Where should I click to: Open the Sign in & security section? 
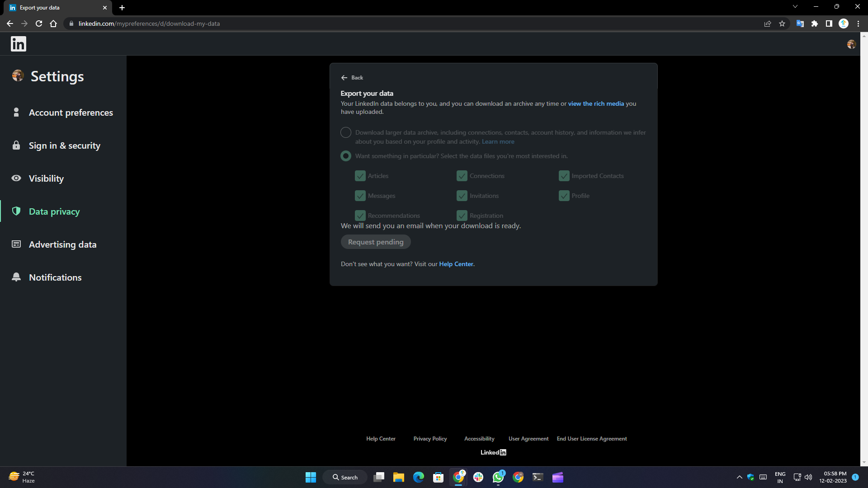point(65,145)
